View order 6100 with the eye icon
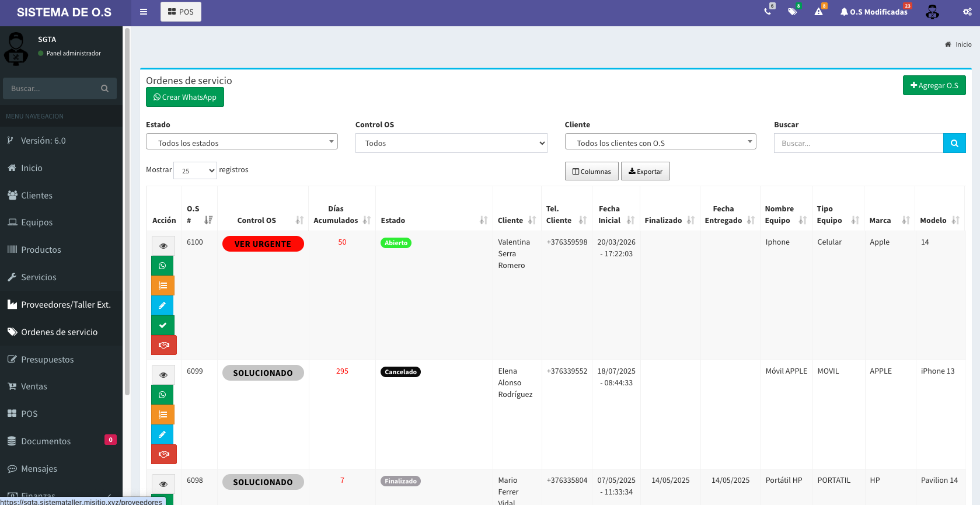Viewport: 980px width, 505px height. [x=163, y=246]
